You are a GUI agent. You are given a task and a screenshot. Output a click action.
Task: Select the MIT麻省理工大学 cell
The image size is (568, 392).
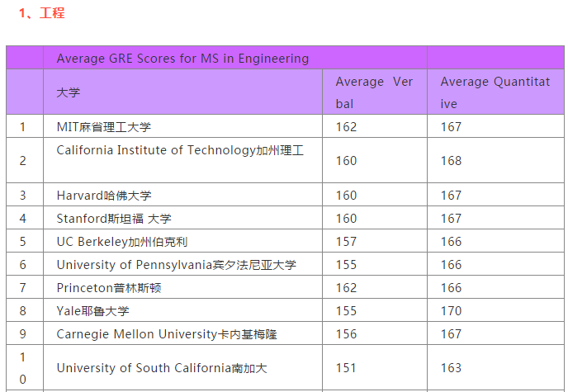104,126
